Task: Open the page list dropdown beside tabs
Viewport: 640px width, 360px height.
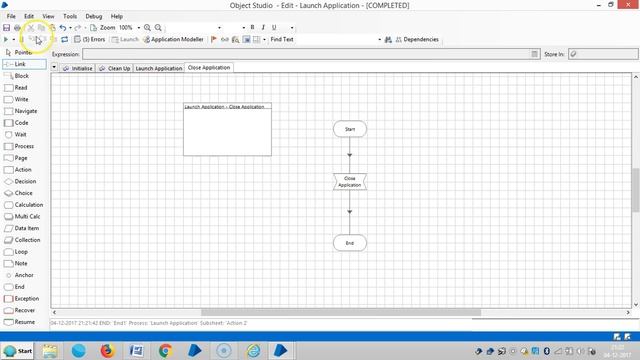Action: tap(54, 67)
